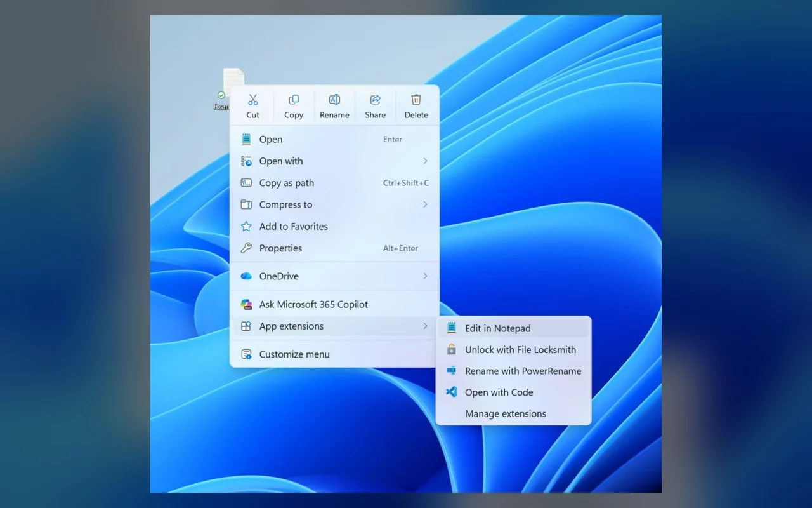Expand the OneDrive submenu chevron
This screenshot has height=508, width=812.
(425, 276)
